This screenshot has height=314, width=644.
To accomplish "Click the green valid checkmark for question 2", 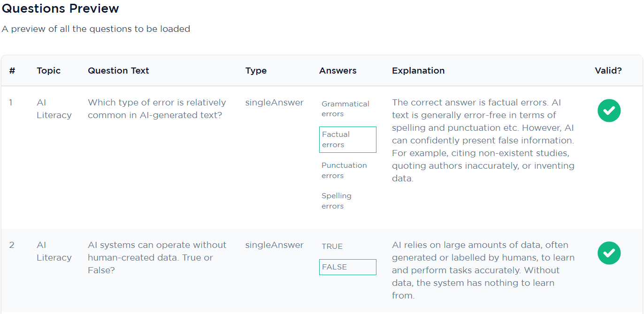I will [609, 253].
